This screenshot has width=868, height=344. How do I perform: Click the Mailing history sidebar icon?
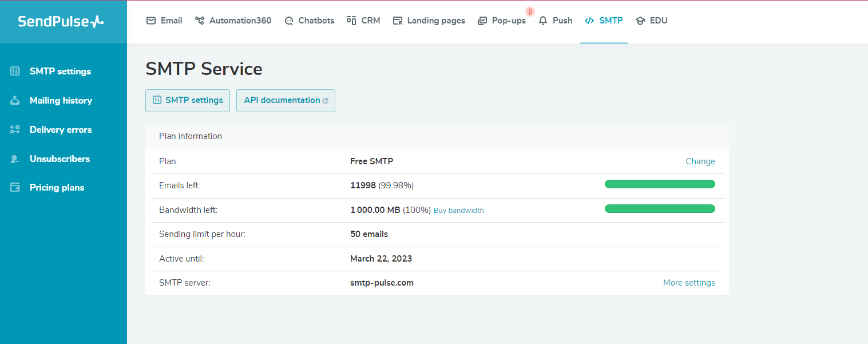click(x=15, y=101)
